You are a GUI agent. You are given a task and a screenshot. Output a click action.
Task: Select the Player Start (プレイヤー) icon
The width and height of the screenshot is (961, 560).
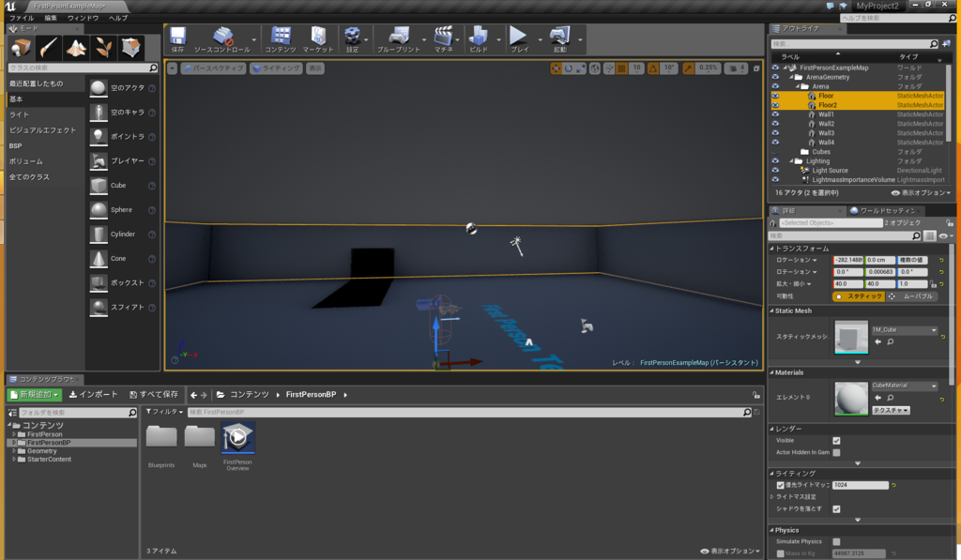[x=98, y=161]
